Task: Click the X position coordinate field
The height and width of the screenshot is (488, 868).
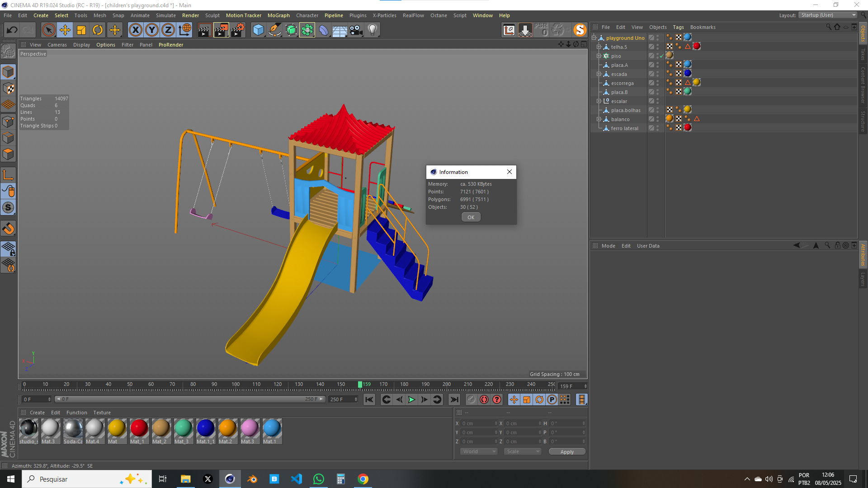Action: tap(479, 423)
